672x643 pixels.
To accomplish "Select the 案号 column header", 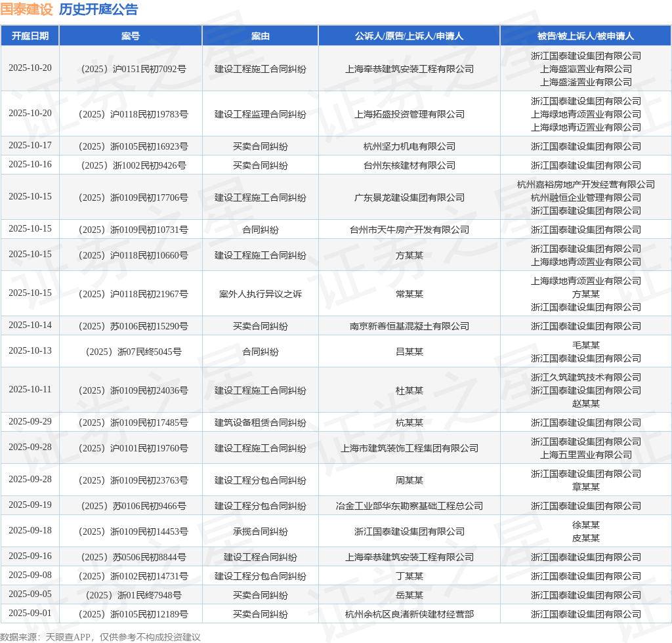I will point(131,36).
